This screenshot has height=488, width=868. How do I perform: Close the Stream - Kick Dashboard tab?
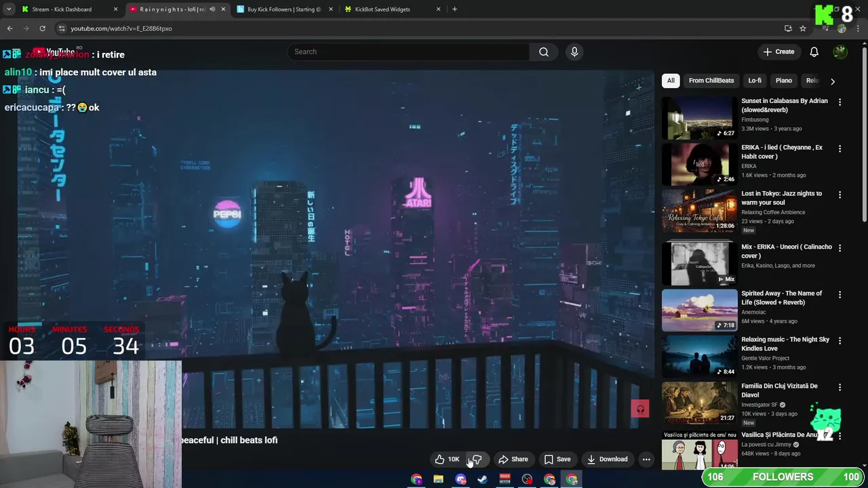pyautogui.click(x=115, y=9)
